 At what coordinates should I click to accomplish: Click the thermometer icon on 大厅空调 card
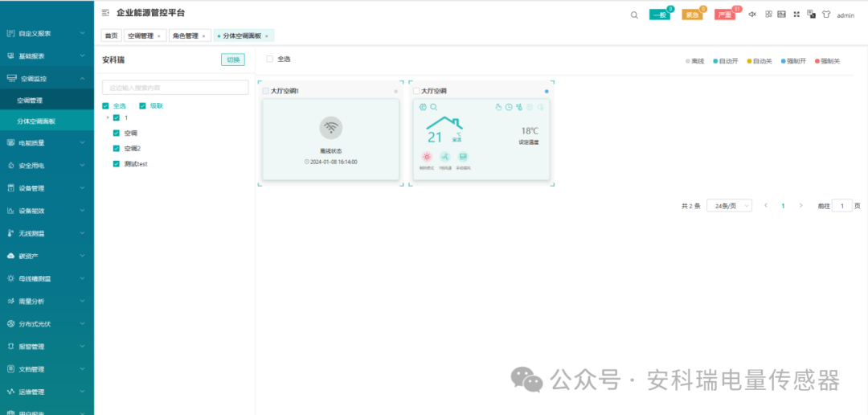(x=519, y=107)
